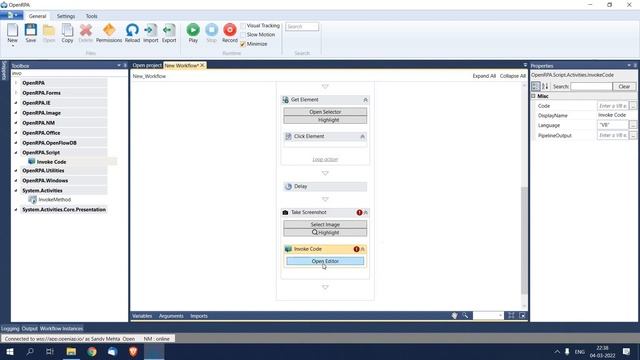Focus the Toolbox search field

tap(69, 73)
